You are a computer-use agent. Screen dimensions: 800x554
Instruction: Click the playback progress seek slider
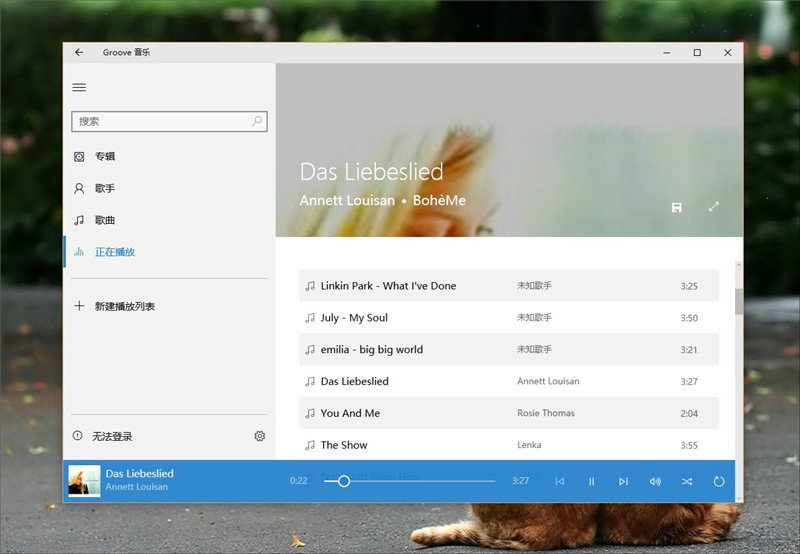coord(410,481)
